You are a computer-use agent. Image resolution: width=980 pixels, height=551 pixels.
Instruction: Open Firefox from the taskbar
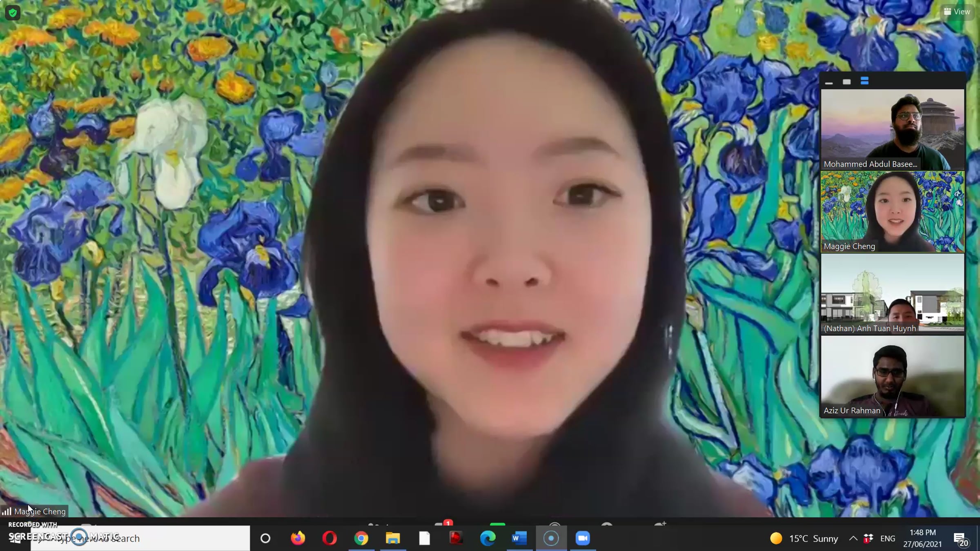pos(298,538)
